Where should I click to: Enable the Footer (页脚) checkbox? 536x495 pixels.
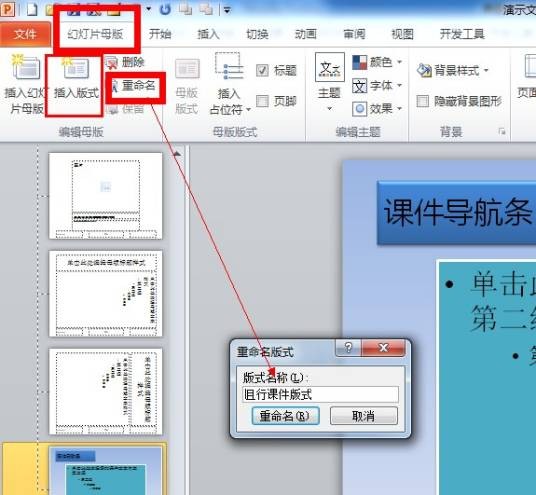pos(262,101)
